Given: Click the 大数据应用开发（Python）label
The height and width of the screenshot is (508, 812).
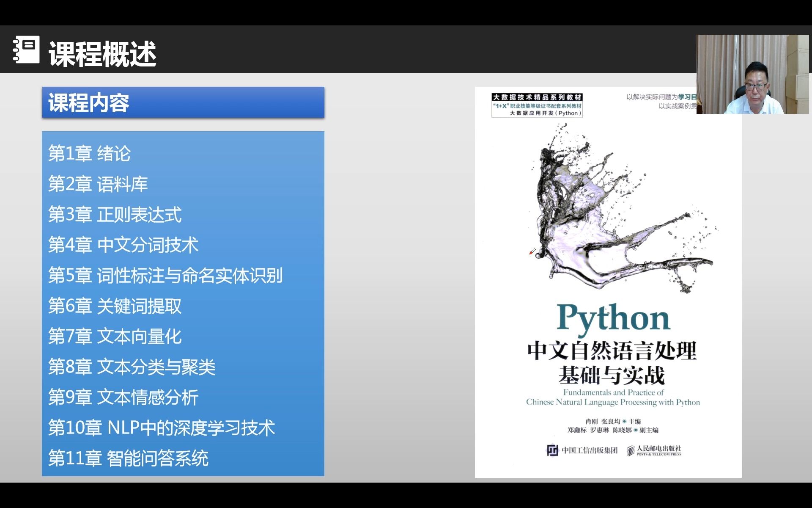Looking at the screenshot, I should [546, 113].
